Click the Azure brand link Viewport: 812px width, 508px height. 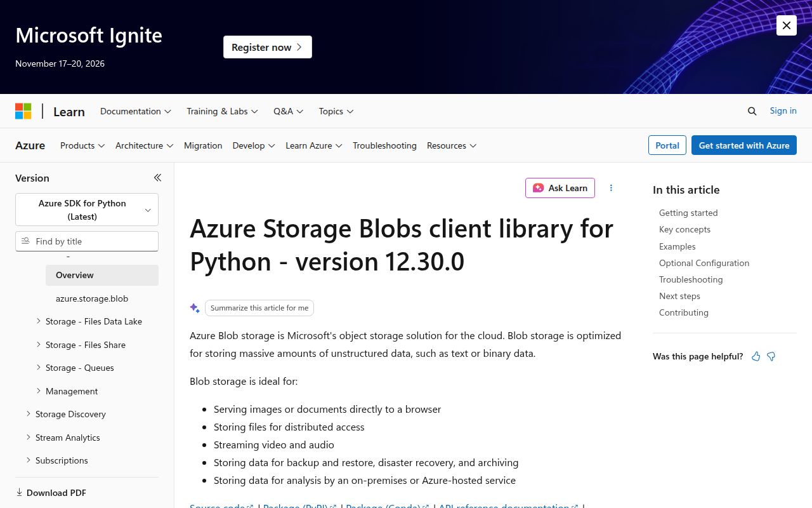point(30,145)
